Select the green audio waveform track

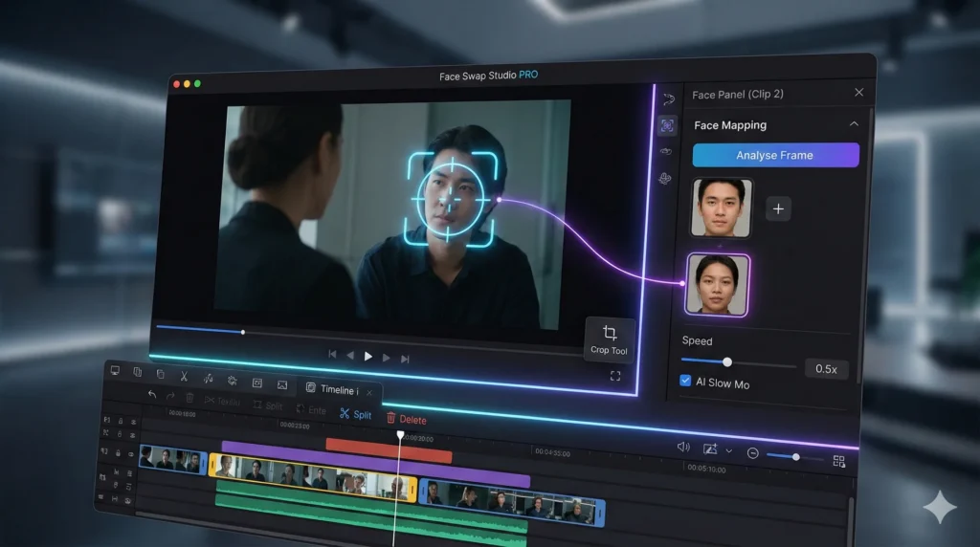(371, 514)
